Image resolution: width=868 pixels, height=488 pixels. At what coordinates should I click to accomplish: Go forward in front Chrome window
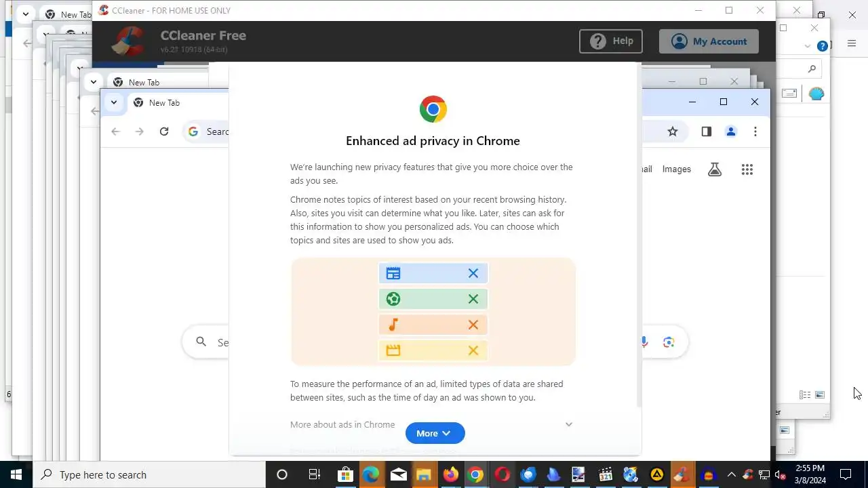140,131
